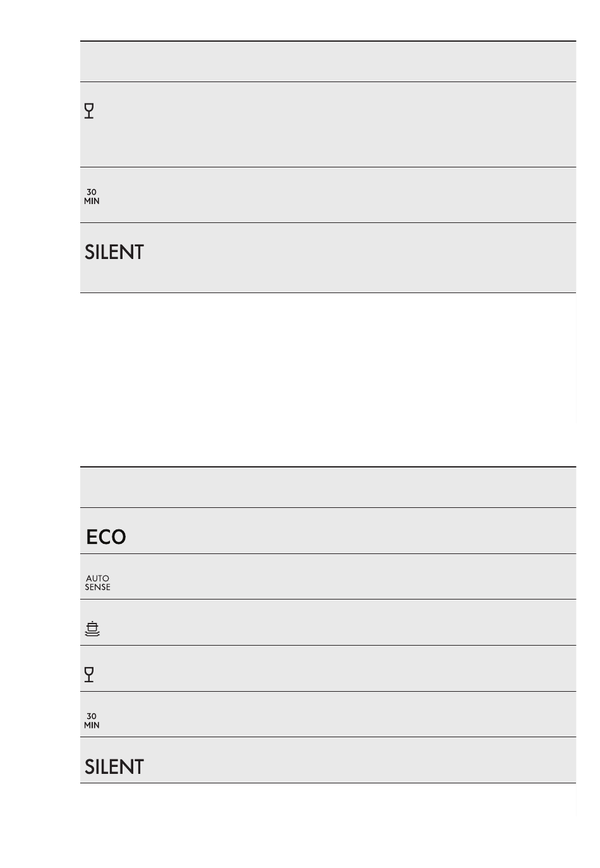600x868 pixels.
Task: Click the wine glass icon in the lower table
Action: pyautogui.click(x=89, y=675)
